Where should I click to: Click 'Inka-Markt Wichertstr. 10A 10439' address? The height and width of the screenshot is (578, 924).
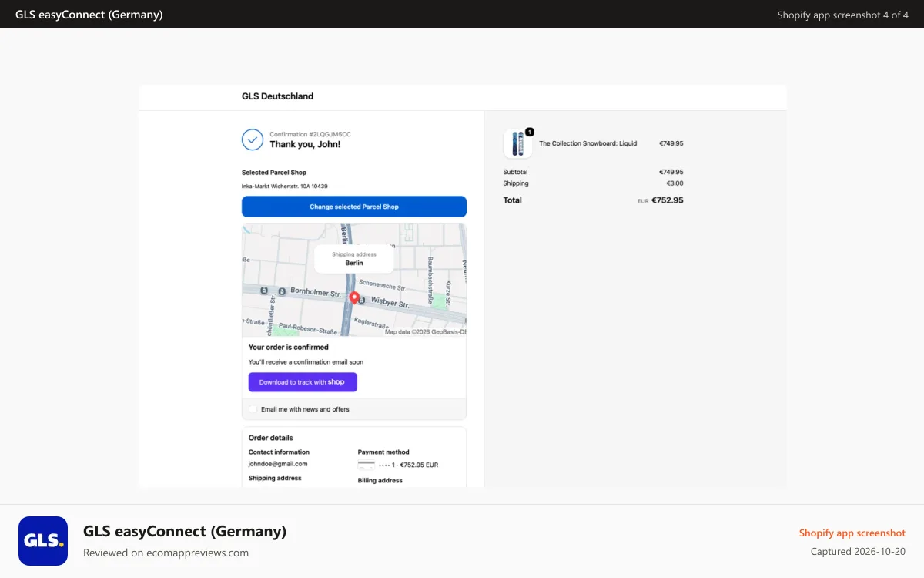pyautogui.click(x=285, y=186)
